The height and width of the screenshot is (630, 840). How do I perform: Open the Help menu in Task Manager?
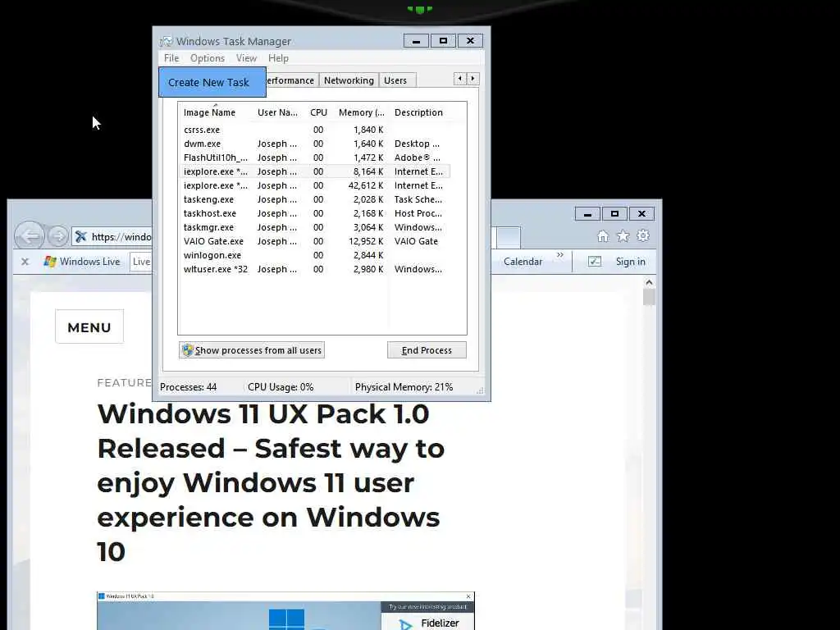click(278, 58)
